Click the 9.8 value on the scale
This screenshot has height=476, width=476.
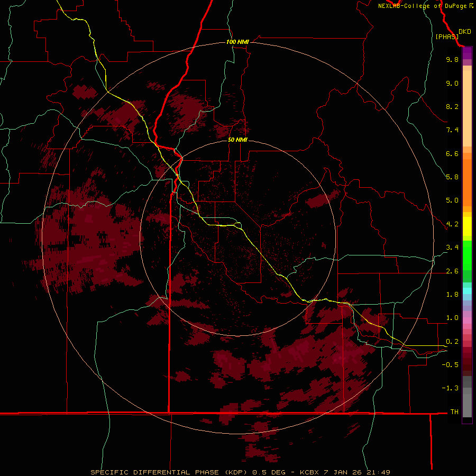pyautogui.click(x=452, y=59)
